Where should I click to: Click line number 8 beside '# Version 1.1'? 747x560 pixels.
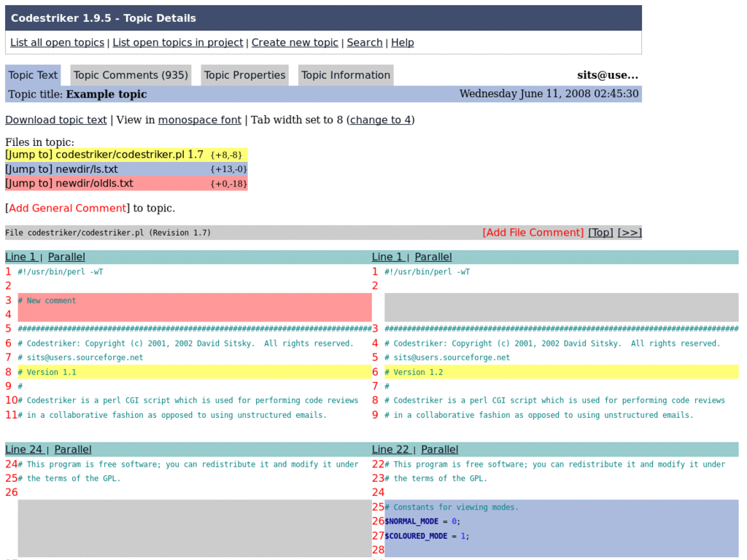(8, 372)
